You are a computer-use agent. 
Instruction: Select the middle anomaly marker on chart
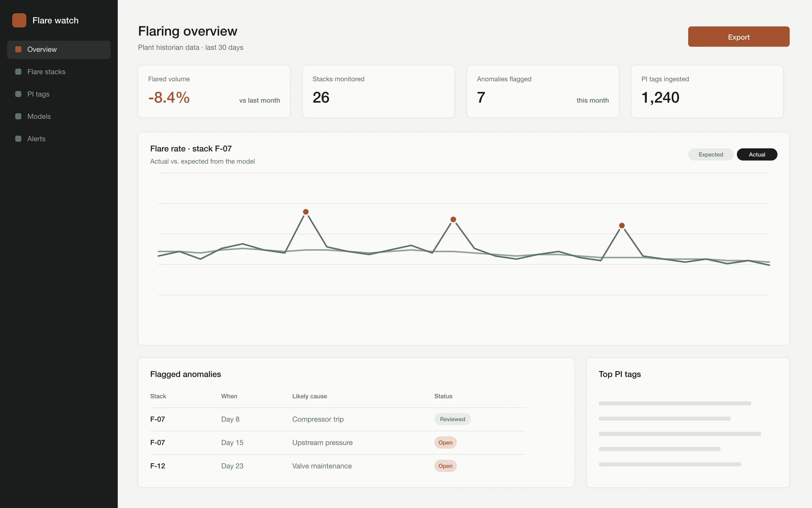tap(453, 219)
